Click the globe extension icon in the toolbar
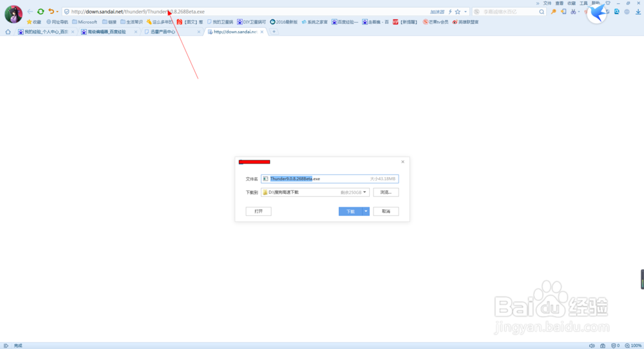 coord(627,12)
